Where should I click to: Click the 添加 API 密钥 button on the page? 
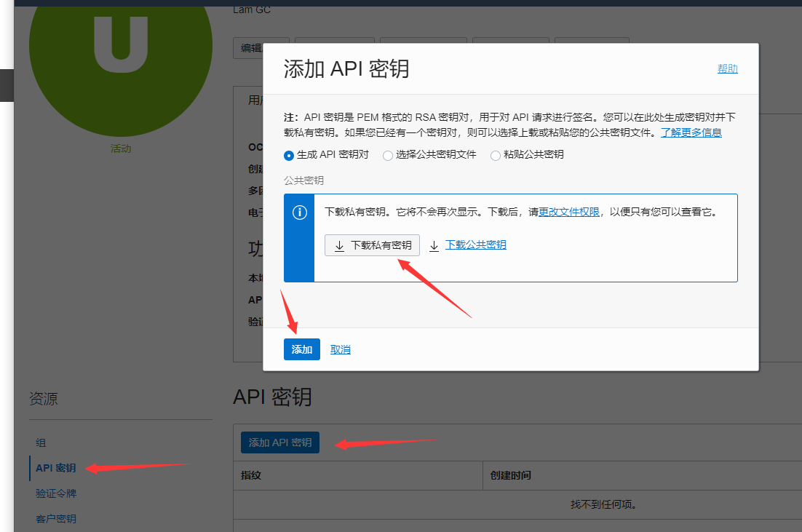click(279, 442)
